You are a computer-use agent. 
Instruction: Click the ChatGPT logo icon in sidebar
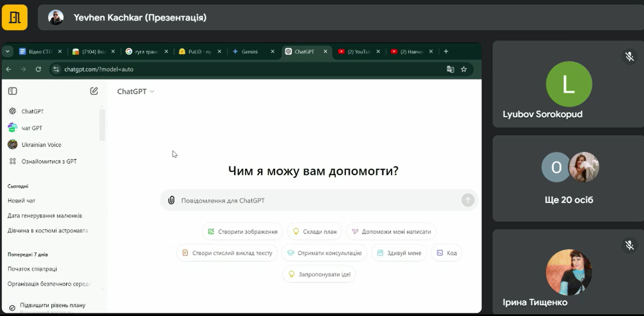12,111
